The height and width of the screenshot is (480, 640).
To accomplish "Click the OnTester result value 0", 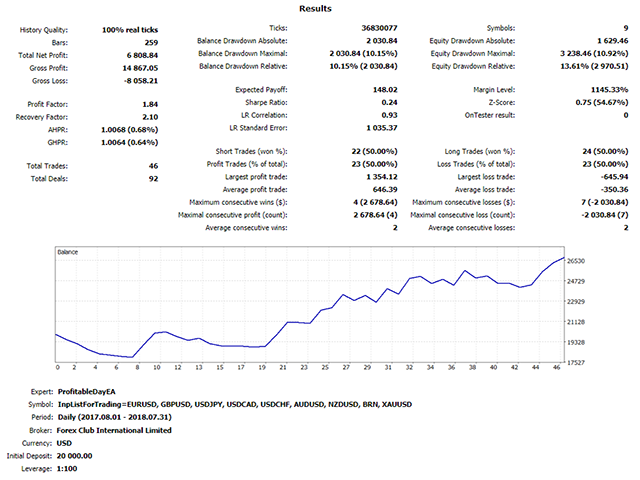I will [x=626, y=115].
